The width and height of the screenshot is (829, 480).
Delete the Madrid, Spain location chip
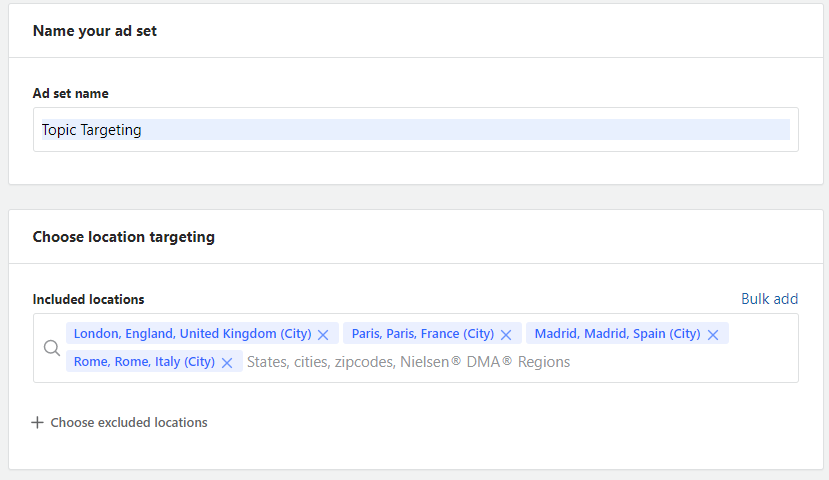click(x=713, y=335)
